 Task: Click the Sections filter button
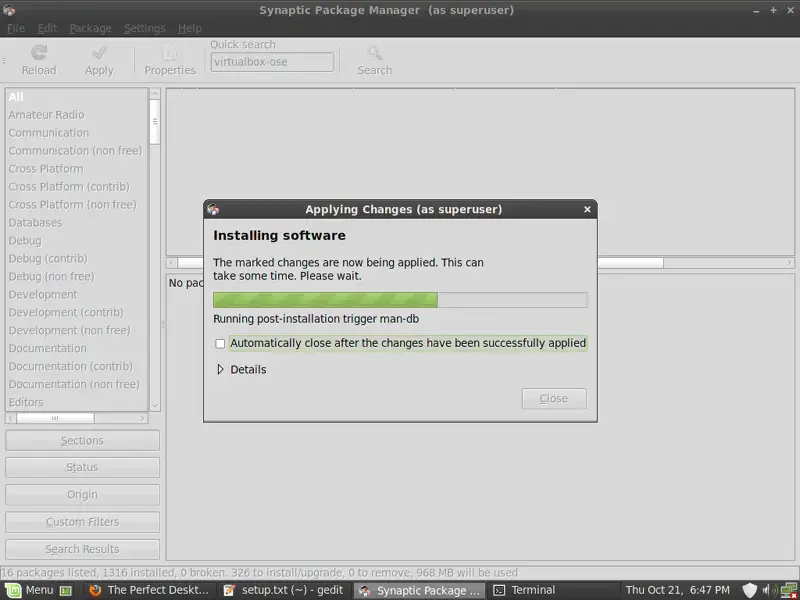(82, 440)
